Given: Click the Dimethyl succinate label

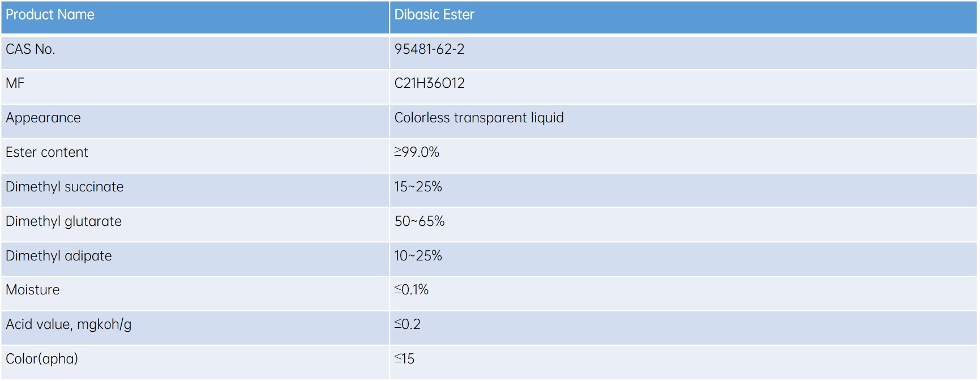Looking at the screenshot, I should (65, 187).
